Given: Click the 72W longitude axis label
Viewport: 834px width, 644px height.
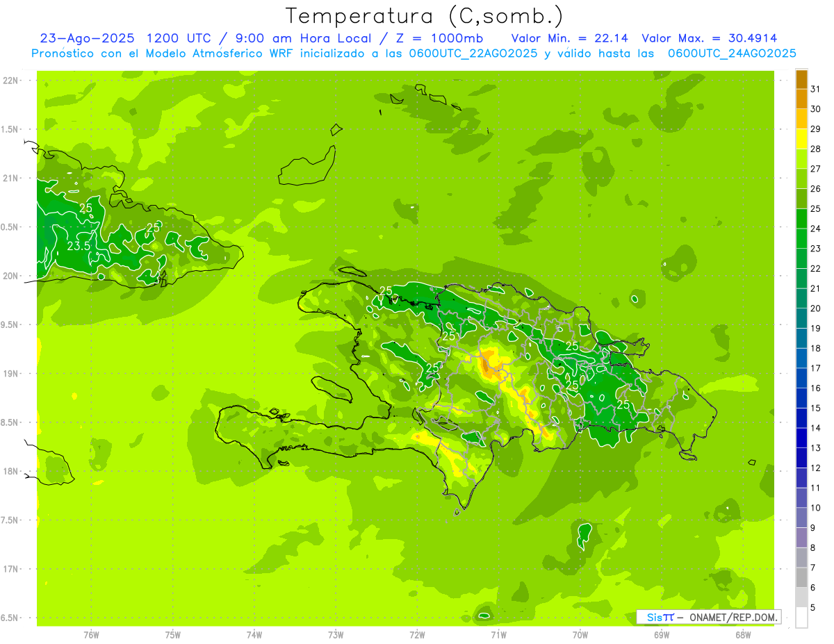Looking at the screenshot, I should coord(417,635).
